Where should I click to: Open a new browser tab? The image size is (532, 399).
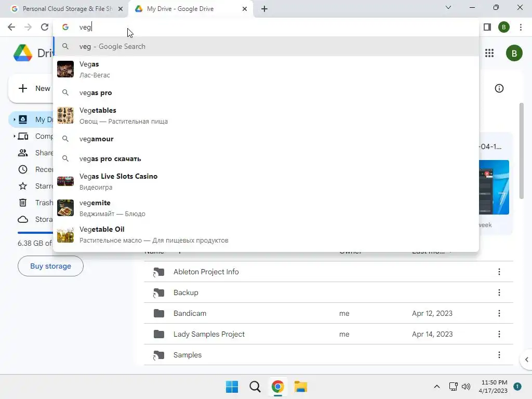264,9
